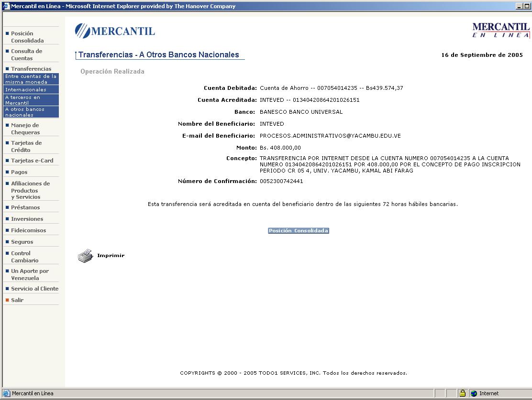Open Préstamos menu item
This screenshot has width=532, height=400.
click(x=25, y=207)
